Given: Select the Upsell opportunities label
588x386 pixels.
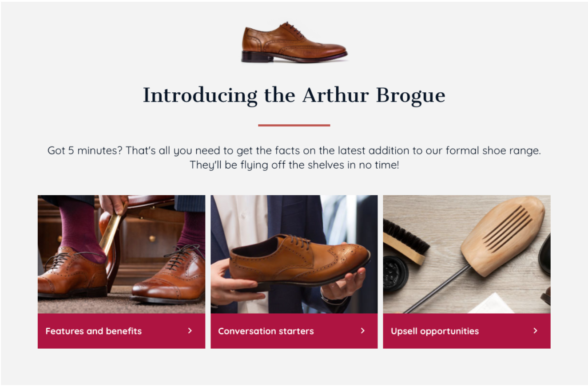Looking at the screenshot, I should click(x=435, y=331).
